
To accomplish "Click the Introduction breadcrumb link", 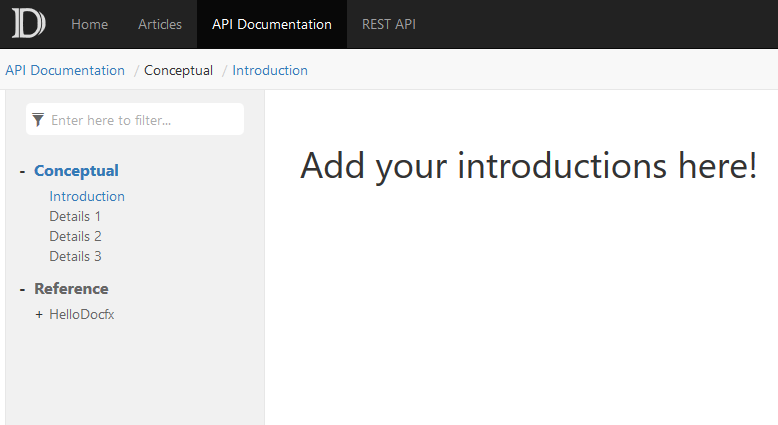I will click(270, 70).
